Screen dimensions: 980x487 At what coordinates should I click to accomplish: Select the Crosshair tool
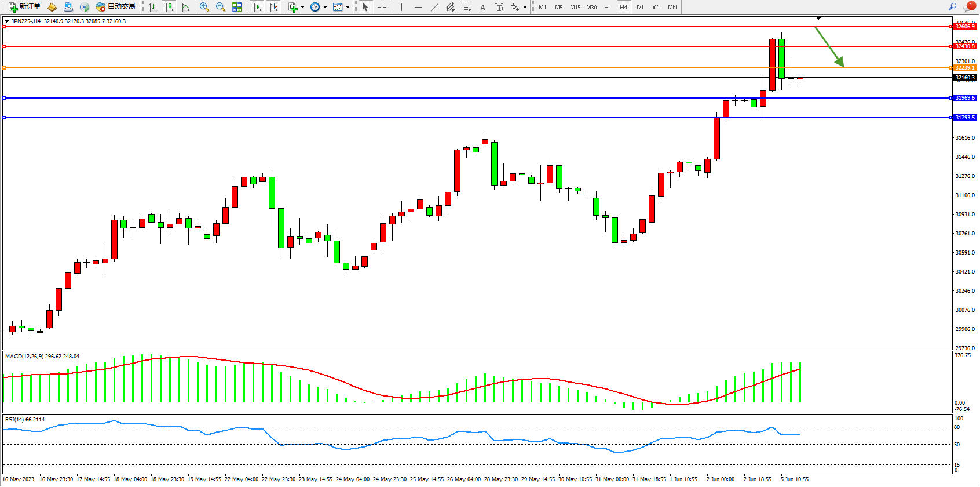382,7
